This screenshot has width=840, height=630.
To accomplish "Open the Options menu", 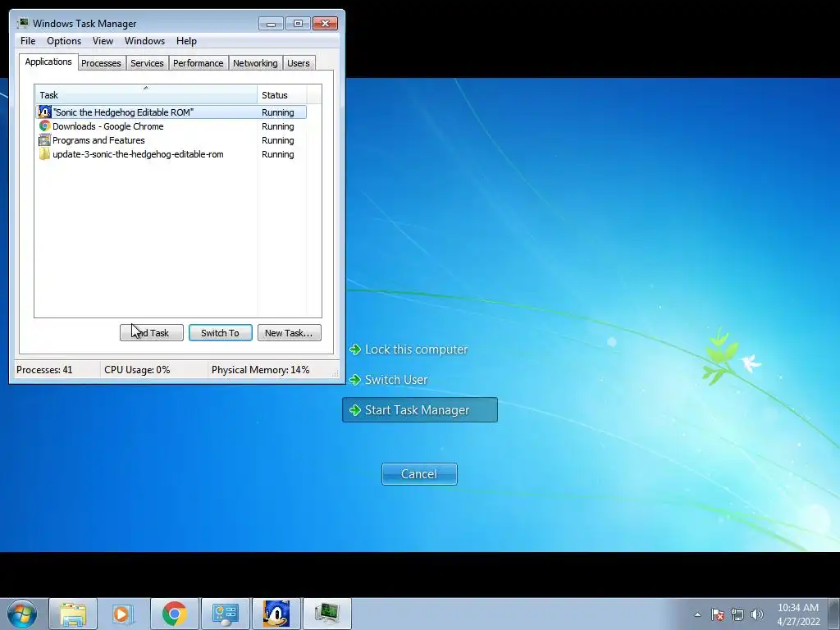I will pos(64,41).
